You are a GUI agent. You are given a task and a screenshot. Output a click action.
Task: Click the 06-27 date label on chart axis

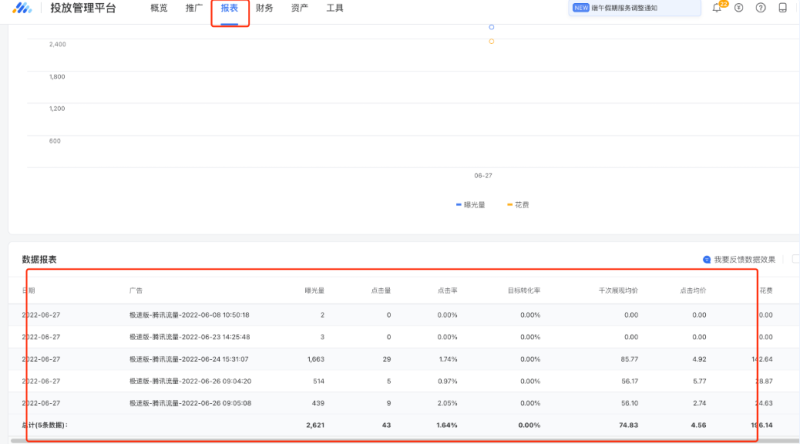click(x=483, y=176)
